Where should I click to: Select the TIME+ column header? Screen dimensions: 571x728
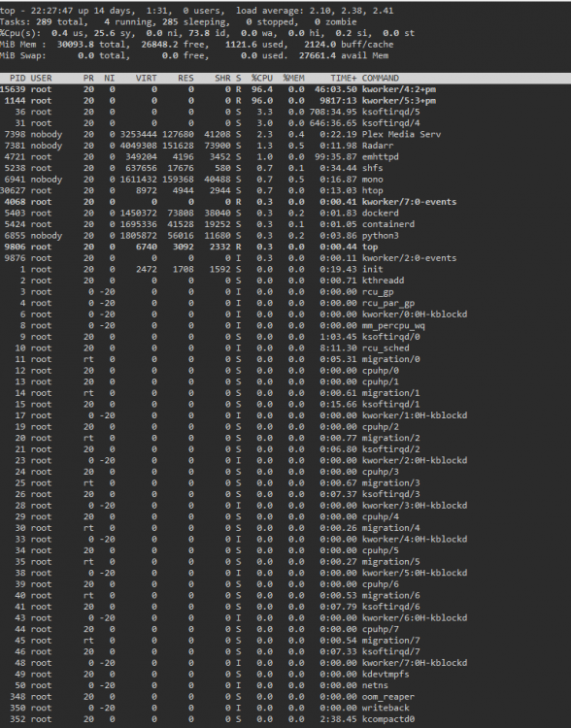[x=344, y=78]
